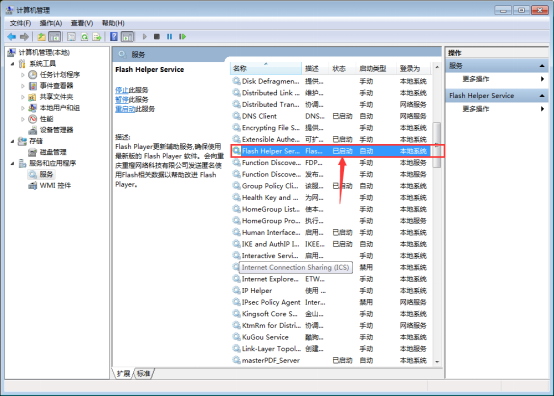Expand the 任务计划程序 tree node
This screenshot has width=554, height=396.
coord(23,75)
